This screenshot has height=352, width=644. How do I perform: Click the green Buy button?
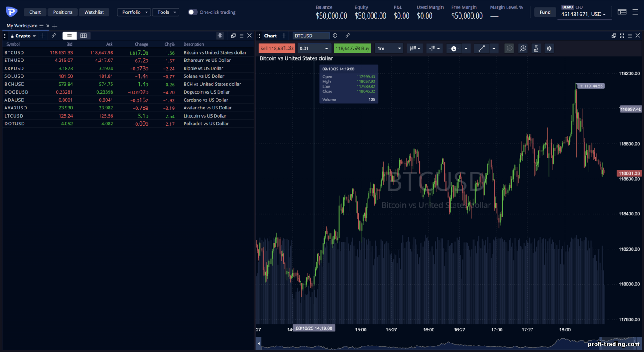(352, 49)
